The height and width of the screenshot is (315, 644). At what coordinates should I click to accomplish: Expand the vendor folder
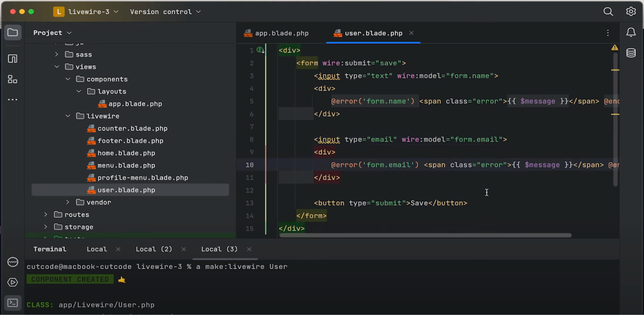coord(68,202)
